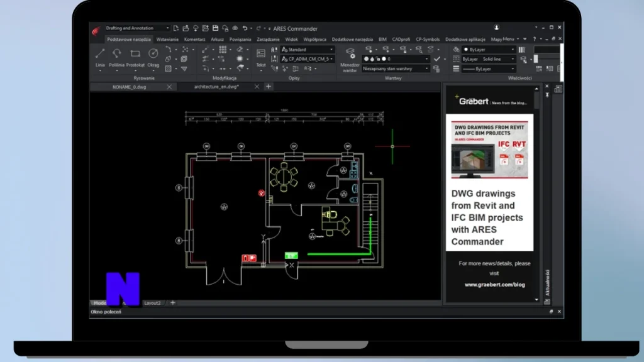644x362 pixels.
Task: Click the make-layer-active check mark
Action: (x=437, y=59)
